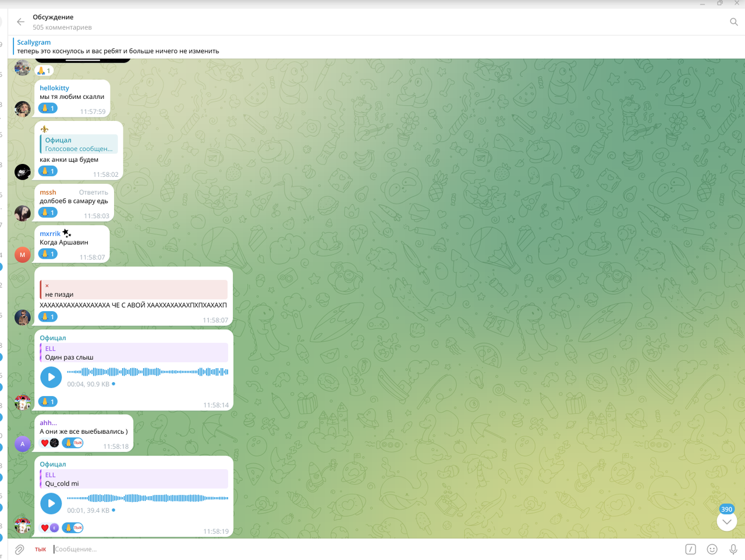This screenshot has width=745, height=560.
Task: Open the hellokitty sender name
Action: (x=54, y=88)
